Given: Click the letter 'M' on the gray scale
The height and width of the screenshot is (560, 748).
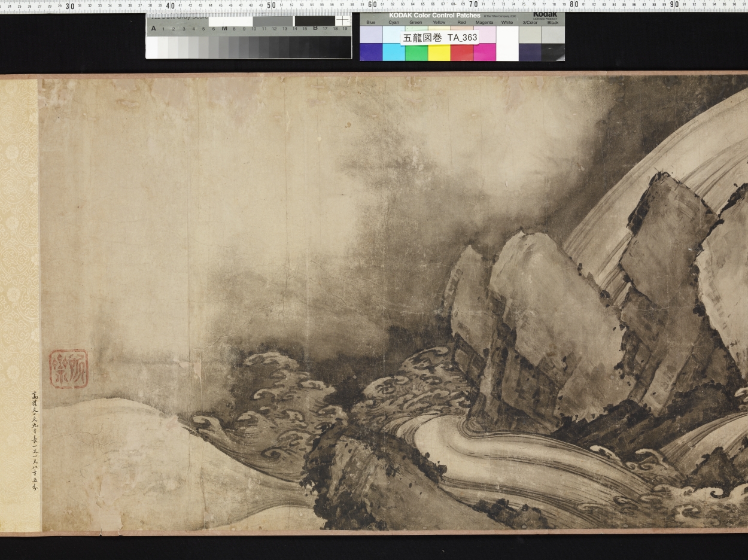Looking at the screenshot, I should 224,28.
